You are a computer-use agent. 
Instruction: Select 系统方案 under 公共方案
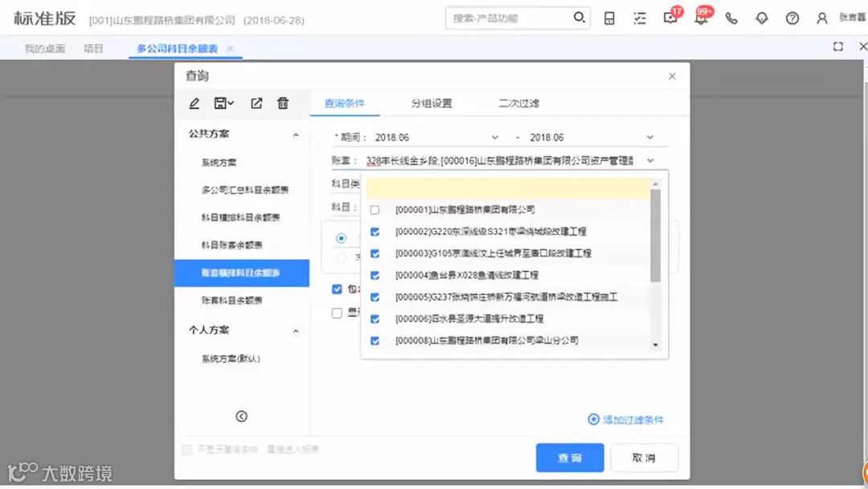point(219,162)
